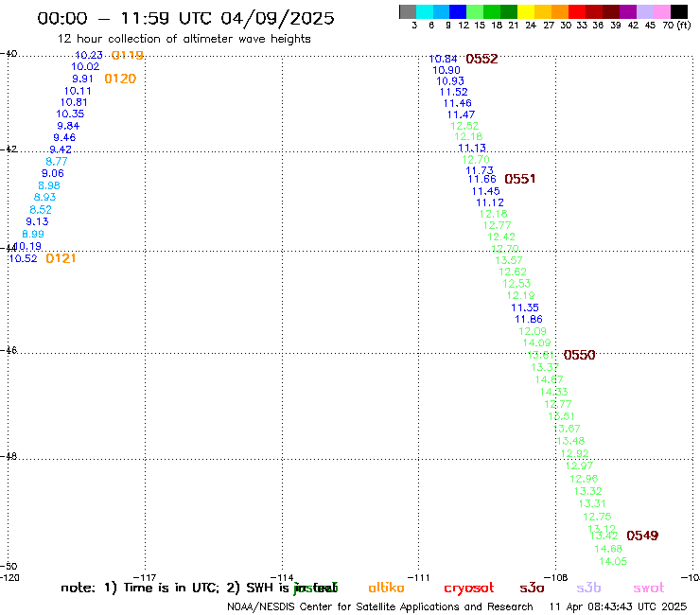Click the orange time marker 0121
Screen dimensions: 700x615
(x=61, y=258)
